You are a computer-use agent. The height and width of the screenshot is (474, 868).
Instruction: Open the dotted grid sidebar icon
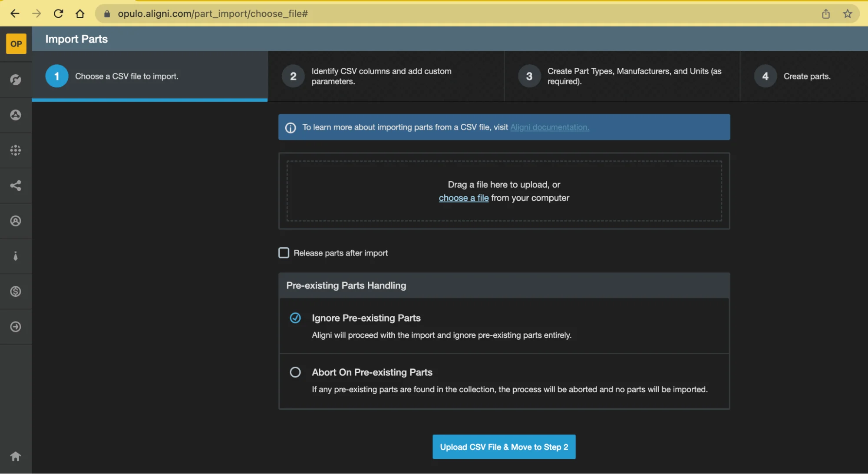[x=16, y=150]
